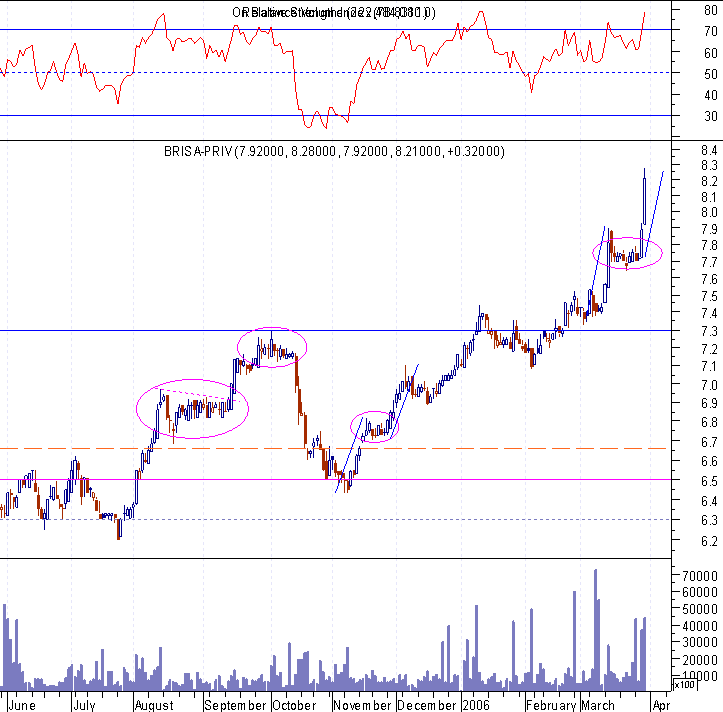The width and height of the screenshot is (723, 712).
Task: Select the September label on the date axis
Action: point(235,705)
